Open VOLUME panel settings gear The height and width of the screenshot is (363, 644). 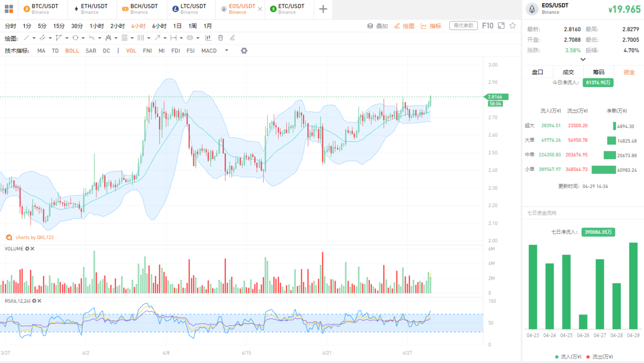pos(27,248)
